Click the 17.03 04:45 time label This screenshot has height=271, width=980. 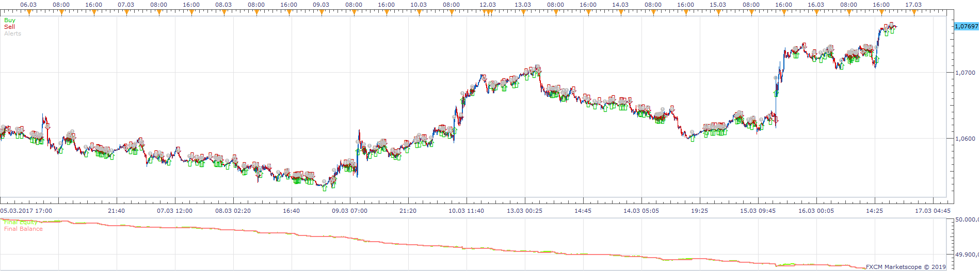click(x=933, y=211)
